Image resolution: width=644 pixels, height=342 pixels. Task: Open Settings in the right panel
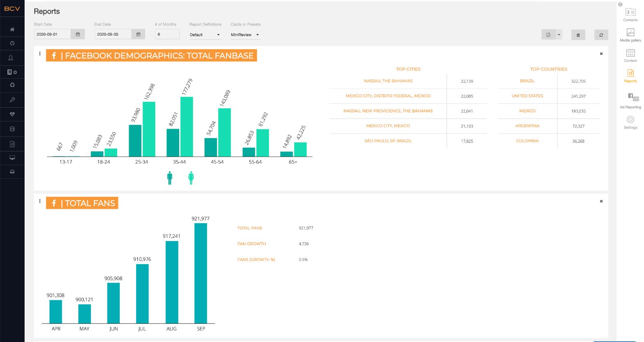tap(630, 122)
